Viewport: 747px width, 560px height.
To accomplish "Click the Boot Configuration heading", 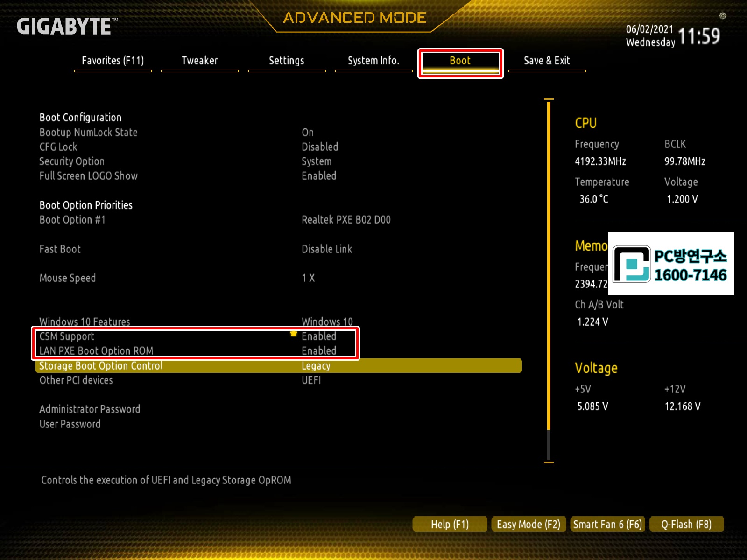I will coord(80,118).
